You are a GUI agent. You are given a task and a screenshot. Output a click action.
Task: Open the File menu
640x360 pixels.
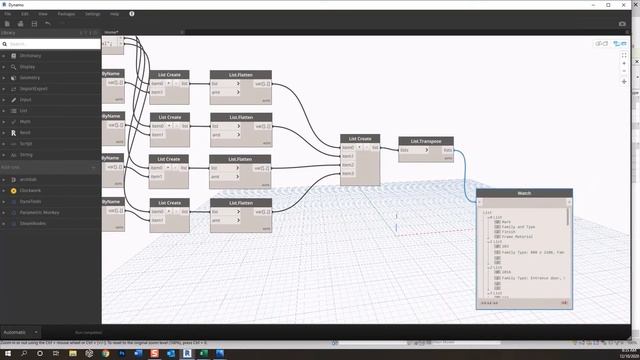point(8,13)
